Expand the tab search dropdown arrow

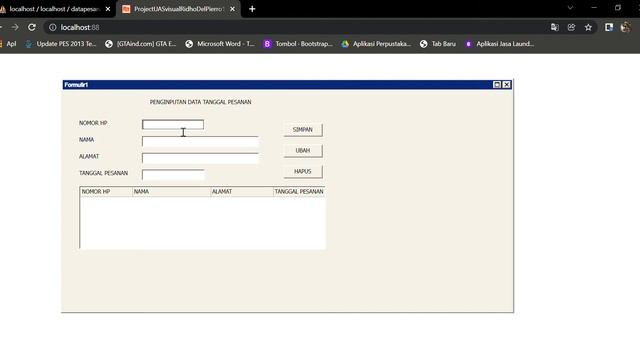[570, 8]
